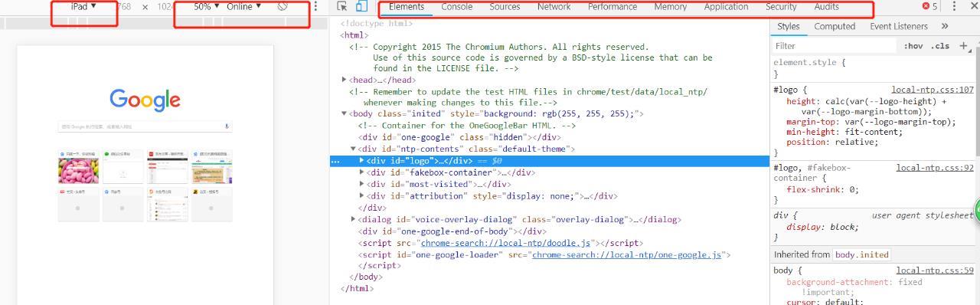This screenshot has height=305, width=980.
Task: Select the Computed sidebar tab
Action: [835, 26]
